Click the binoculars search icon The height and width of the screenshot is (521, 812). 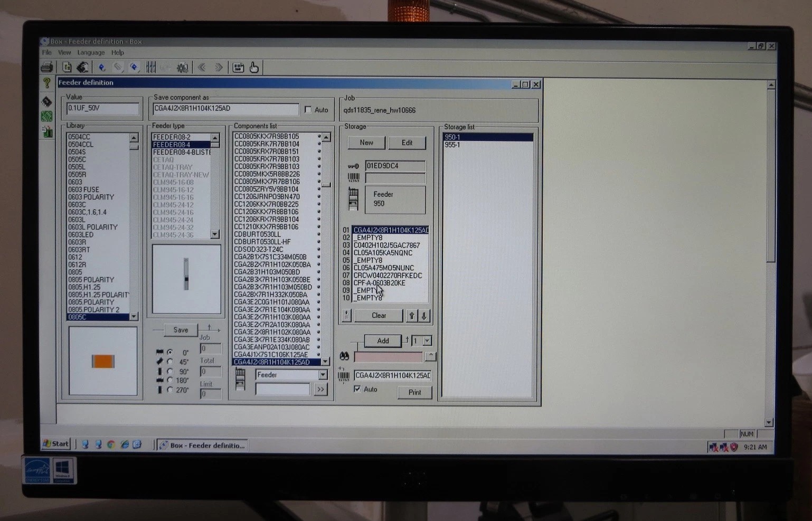(344, 357)
